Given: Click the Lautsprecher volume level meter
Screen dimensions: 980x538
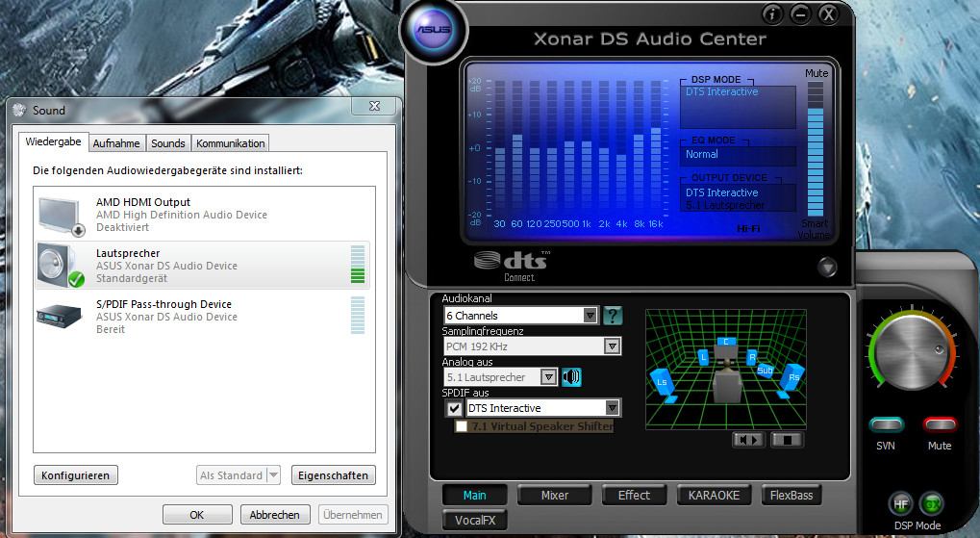Looking at the screenshot, I should point(358,265).
